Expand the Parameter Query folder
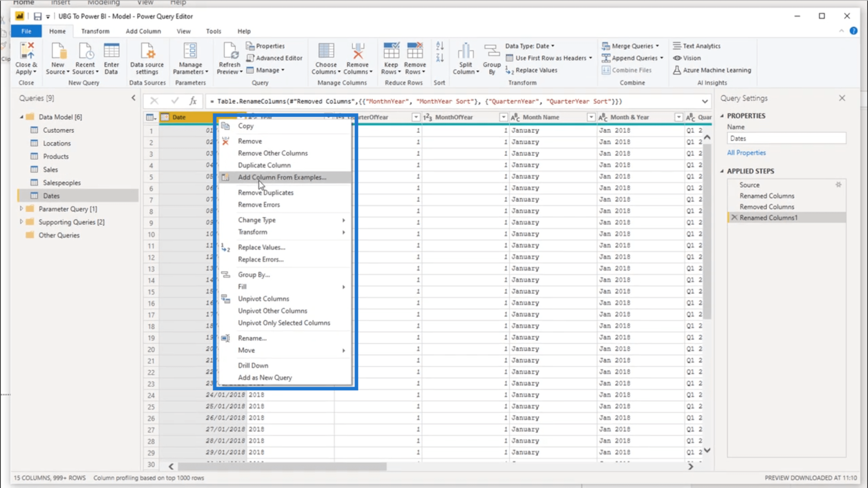The height and width of the screenshot is (488, 868). point(21,209)
